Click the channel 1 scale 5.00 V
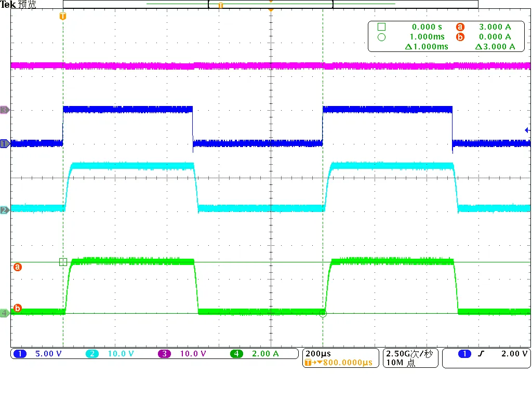Viewport: 532px width, 399px height. click(x=48, y=354)
